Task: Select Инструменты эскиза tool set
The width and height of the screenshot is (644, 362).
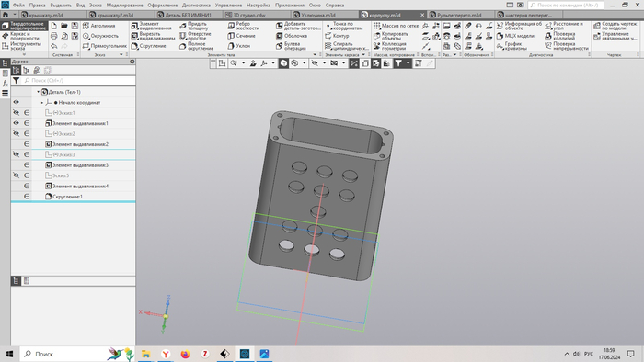Action: [x=24, y=46]
